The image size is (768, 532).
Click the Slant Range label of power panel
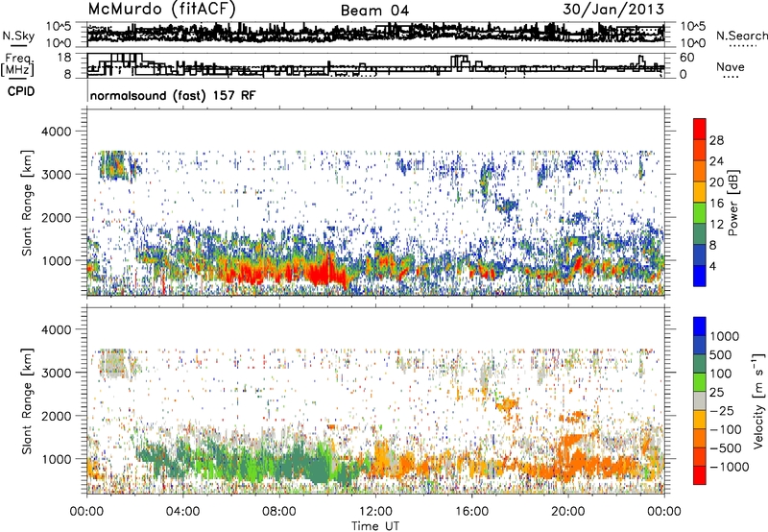pyautogui.click(x=27, y=203)
